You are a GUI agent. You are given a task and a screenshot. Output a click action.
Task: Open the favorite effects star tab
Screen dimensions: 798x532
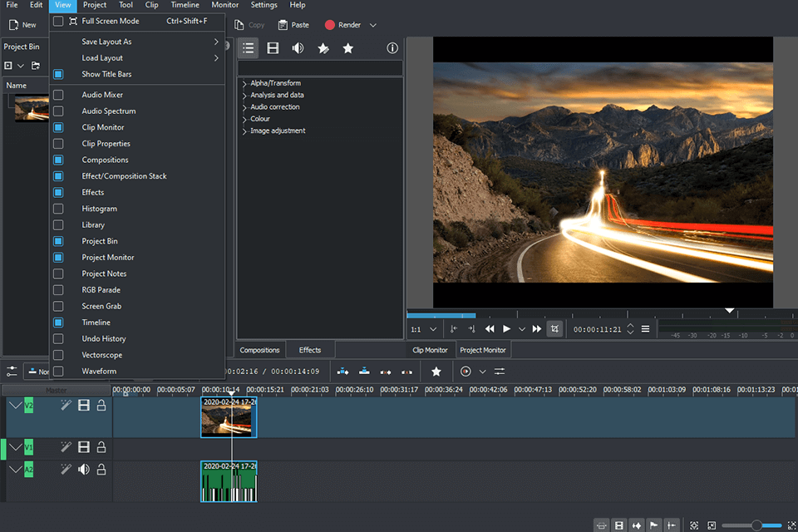[348, 48]
